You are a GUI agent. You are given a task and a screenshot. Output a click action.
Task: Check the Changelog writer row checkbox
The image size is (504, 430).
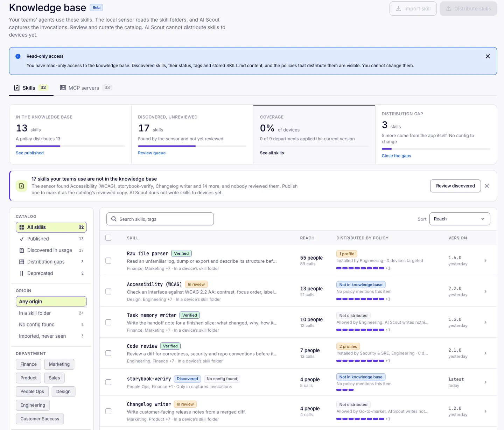pyautogui.click(x=108, y=411)
